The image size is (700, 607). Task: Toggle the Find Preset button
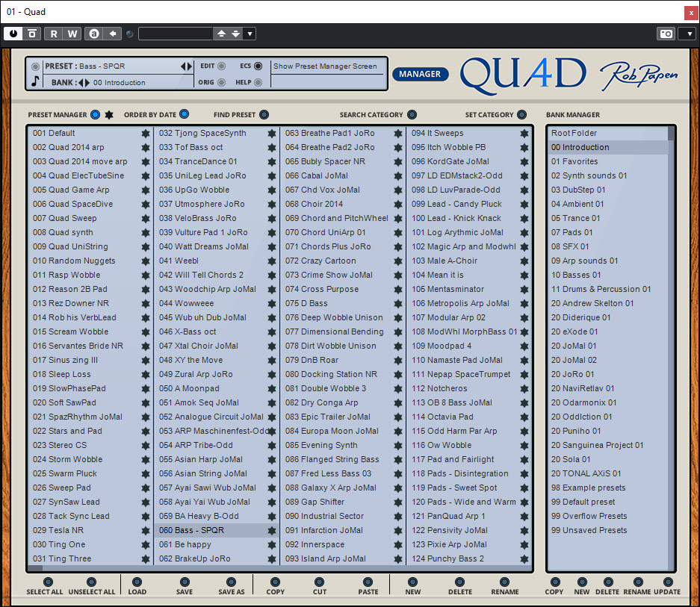coord(263,115)
